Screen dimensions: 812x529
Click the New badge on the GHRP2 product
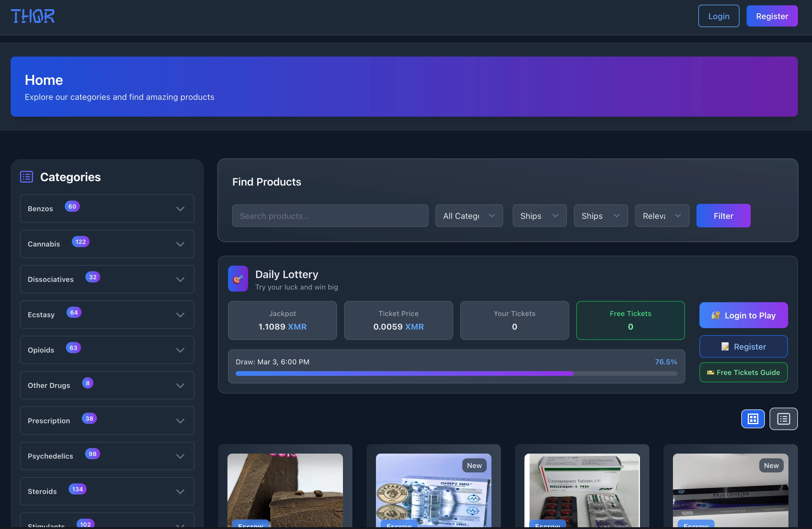point(474,465)
